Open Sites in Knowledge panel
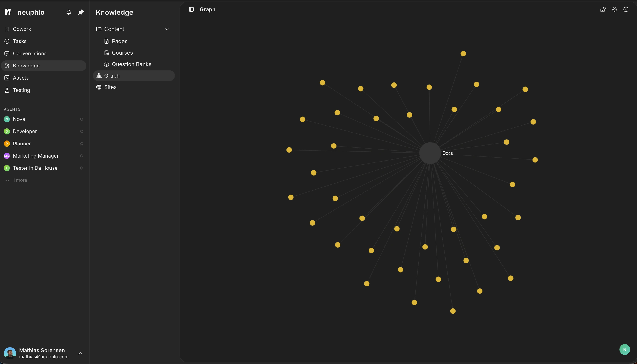Image resolution: width=637 pixels, height=364 pixels. [134, 87]
